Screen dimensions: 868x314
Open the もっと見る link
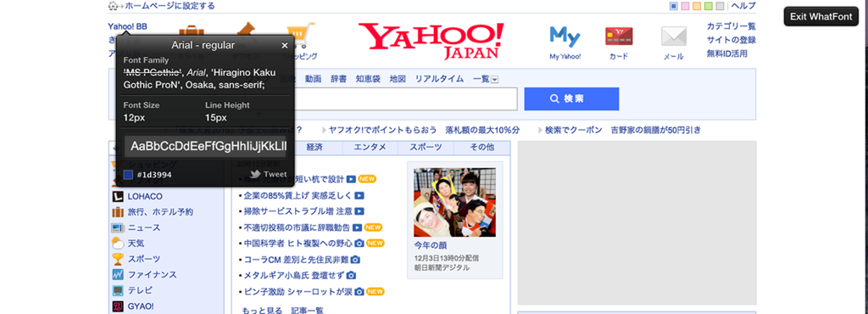tap(262, 310)
